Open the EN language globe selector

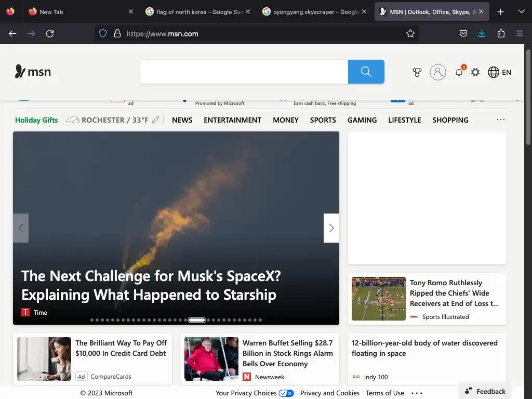pyautogui.click(x=499, y=72)
